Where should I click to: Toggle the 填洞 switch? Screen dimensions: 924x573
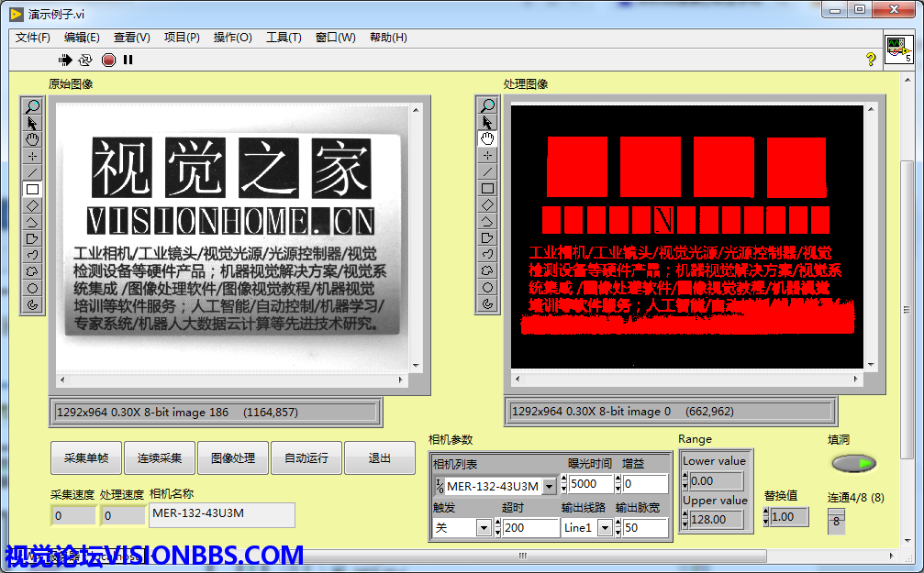pyautogui.click(x=854, y=464)
